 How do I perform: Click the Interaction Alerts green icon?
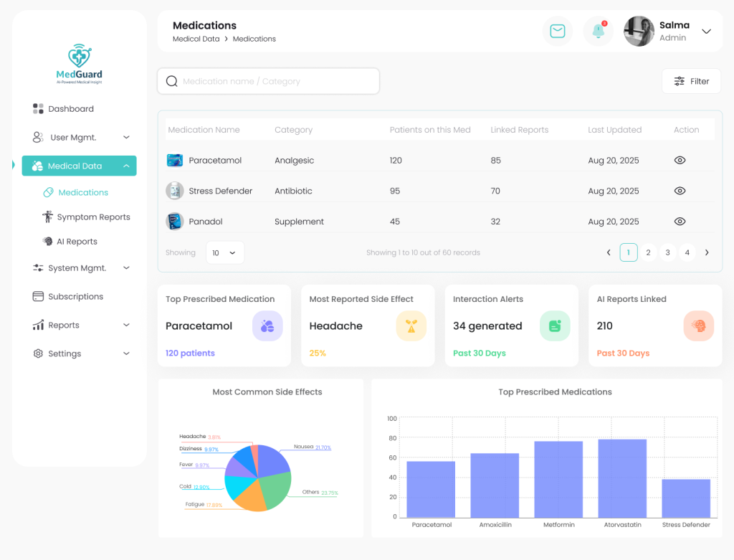[x=555, y=326]
